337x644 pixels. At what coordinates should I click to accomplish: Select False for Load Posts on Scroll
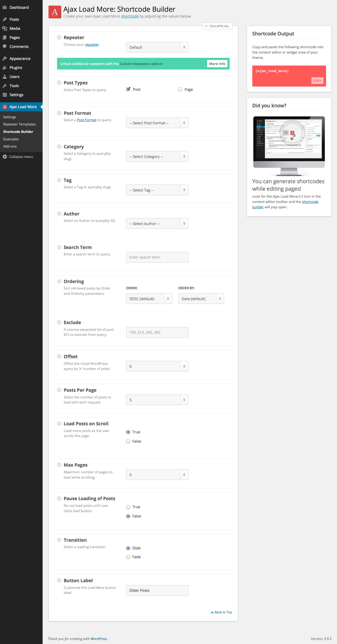pos(128,441)
